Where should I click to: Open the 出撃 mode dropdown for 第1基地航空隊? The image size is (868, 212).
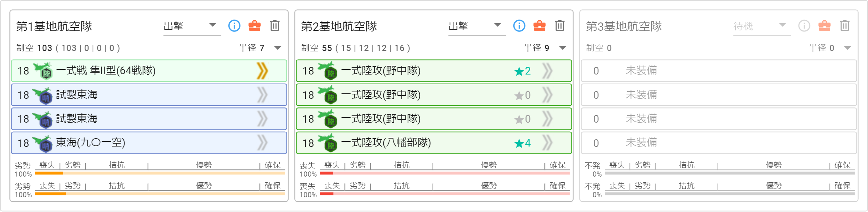pyautogui.click(x=192, y=26)
